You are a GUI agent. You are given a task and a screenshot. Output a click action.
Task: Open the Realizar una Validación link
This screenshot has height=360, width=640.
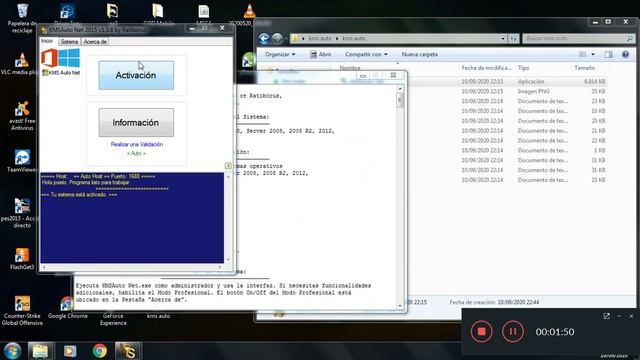click(x=137, y=144)
